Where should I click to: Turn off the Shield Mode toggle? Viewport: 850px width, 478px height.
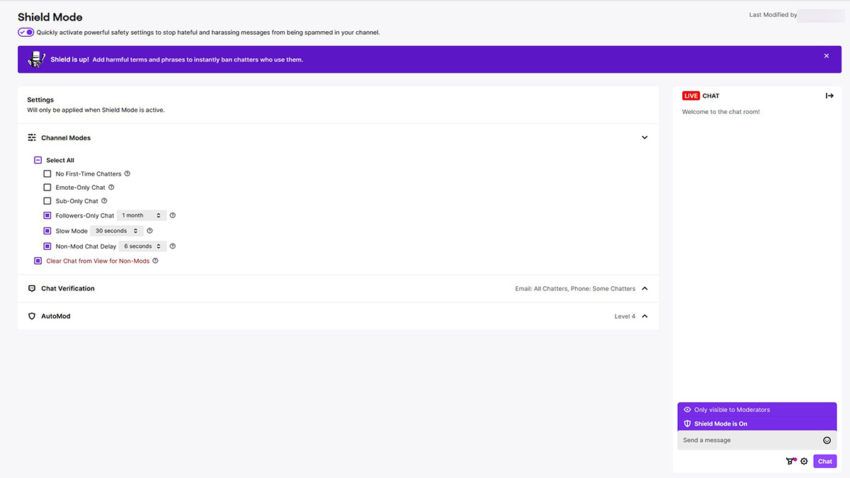coord(26,32)
